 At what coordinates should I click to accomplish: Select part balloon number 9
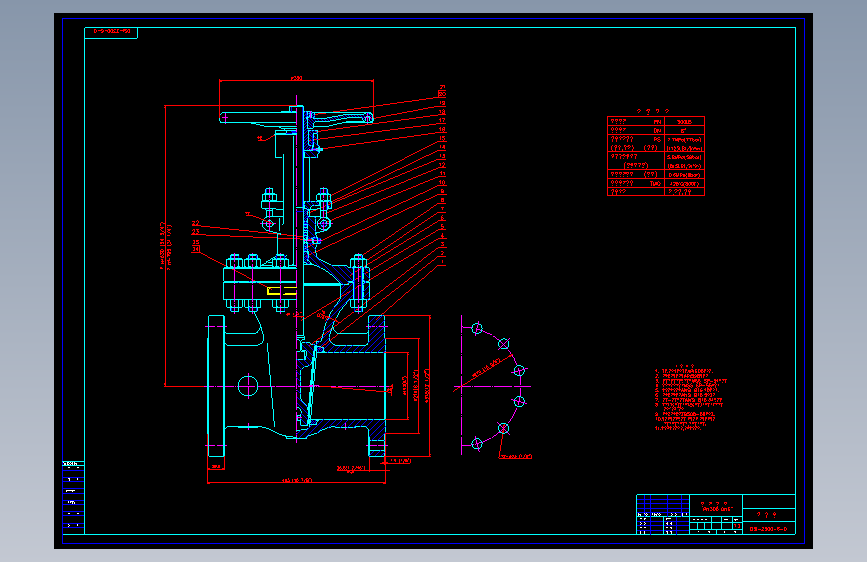442,191
